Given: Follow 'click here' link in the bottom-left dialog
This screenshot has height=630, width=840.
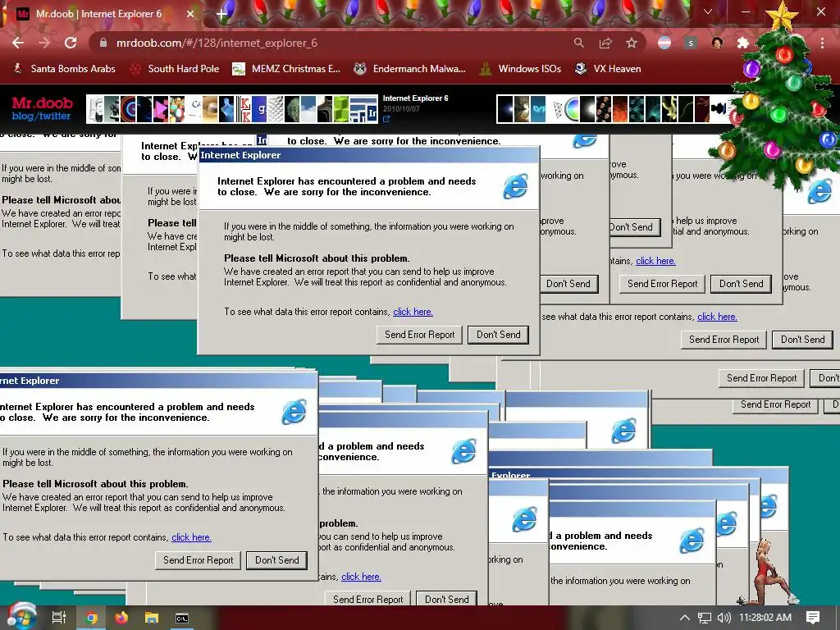Looking at the screenshot, I should point(191,537).
